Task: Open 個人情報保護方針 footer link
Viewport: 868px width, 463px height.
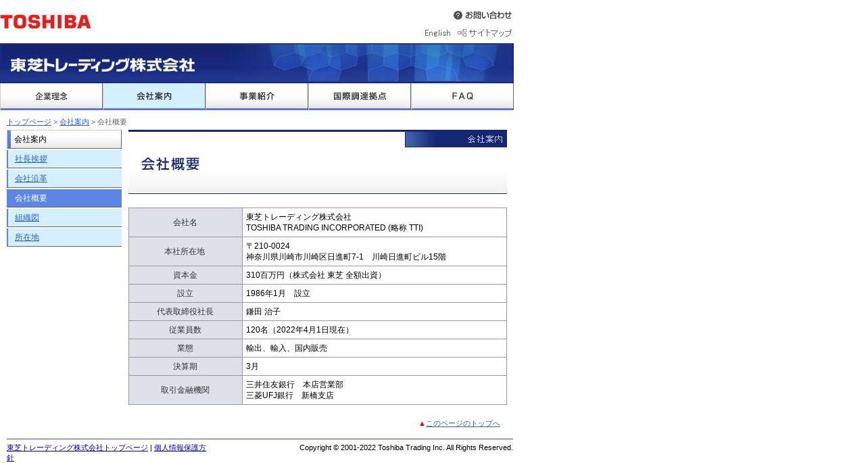Action: coord(180,447)
